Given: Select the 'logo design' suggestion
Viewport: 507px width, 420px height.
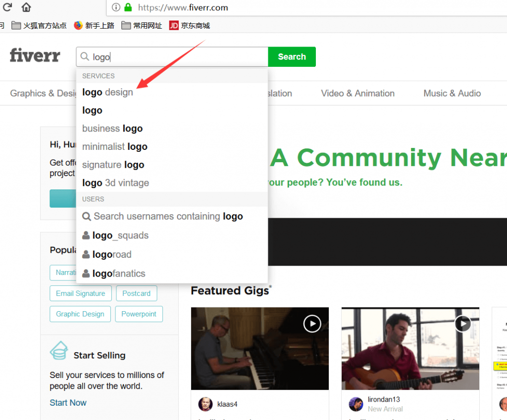Looking at the screenshot, I should click(172, 93).
